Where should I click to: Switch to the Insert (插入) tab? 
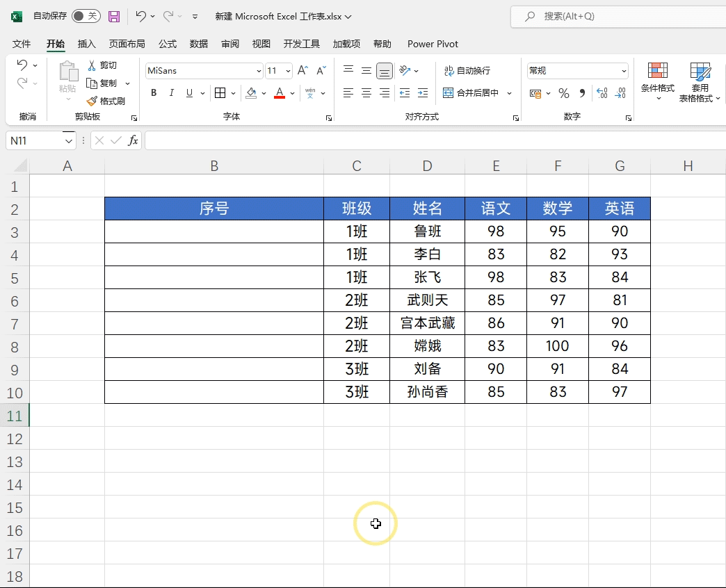[x=87, y=44]
